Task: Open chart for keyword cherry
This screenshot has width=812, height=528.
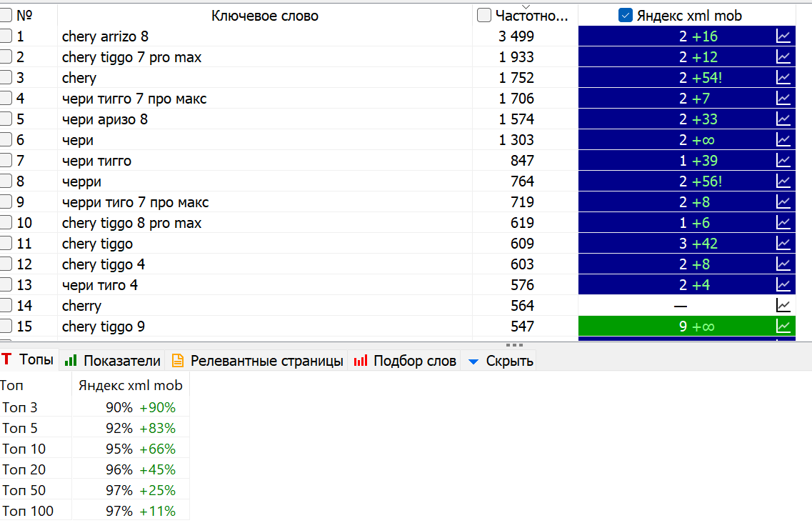Action: point(783,306)
